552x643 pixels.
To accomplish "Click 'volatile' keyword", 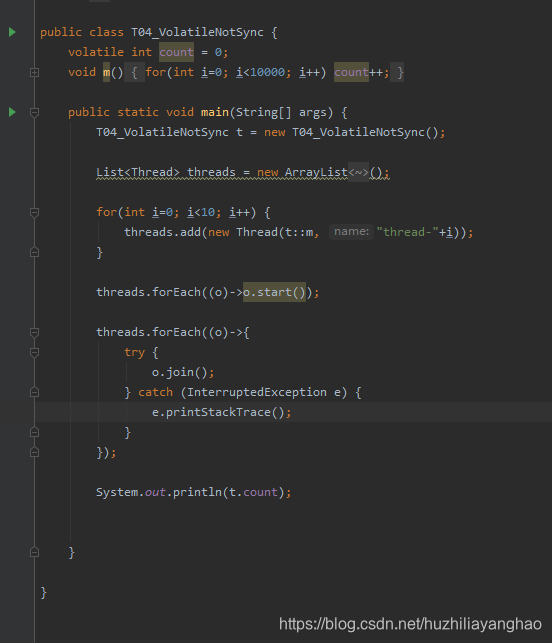I will 96,52.
